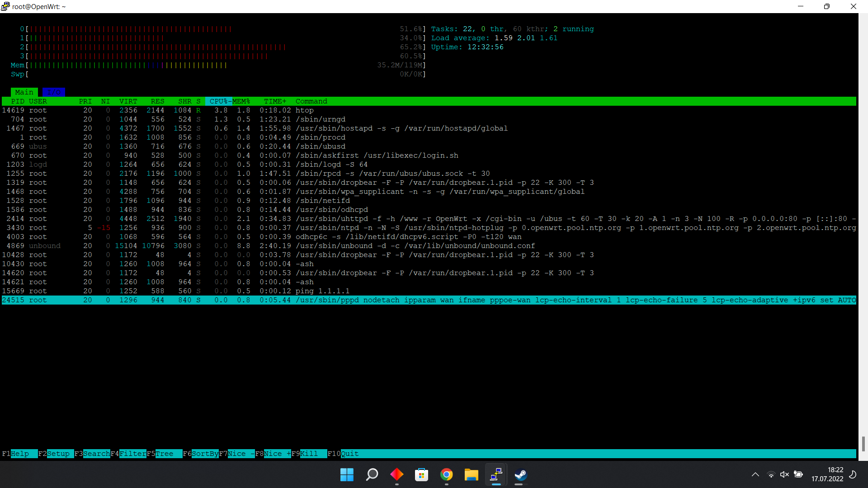Click the PuTTY icon in title bar
This screenshot has width=868, height=488.
click(x=5, y=6)
